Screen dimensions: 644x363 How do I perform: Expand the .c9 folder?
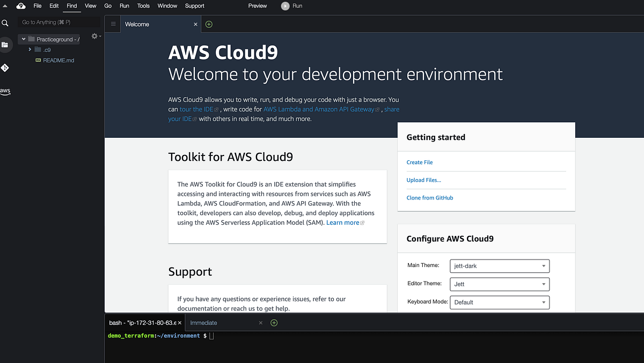[x=31, y=49]
